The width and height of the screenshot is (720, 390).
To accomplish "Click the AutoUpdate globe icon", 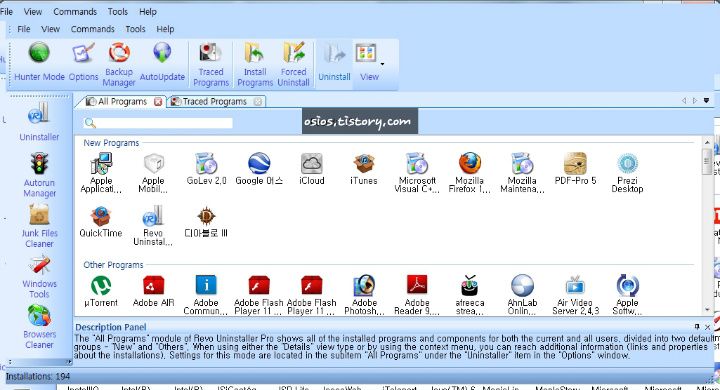I will pos(162,53).
